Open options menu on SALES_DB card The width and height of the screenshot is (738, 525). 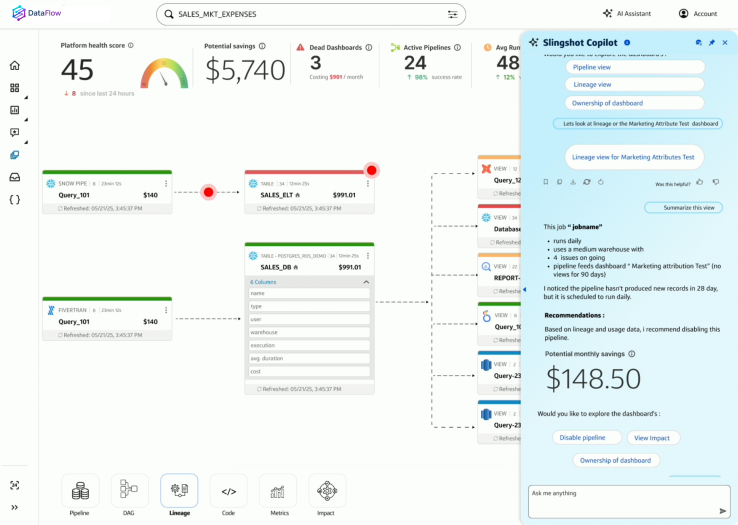pyautogui.click(x=368, y=256)
